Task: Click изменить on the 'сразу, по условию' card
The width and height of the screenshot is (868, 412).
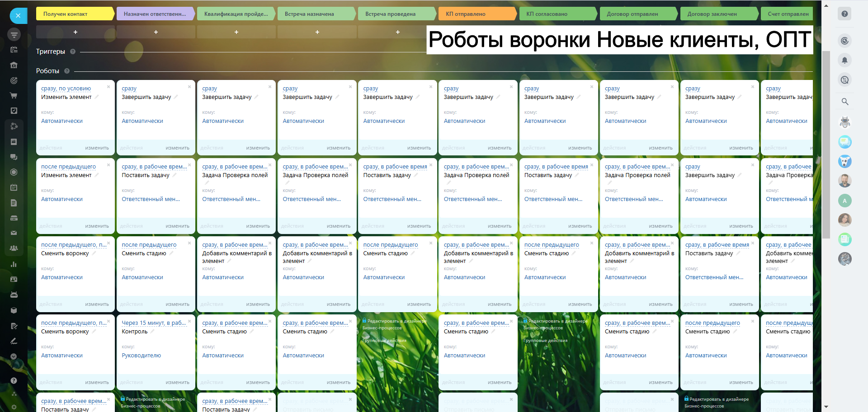Action: (x=97, y=148)
